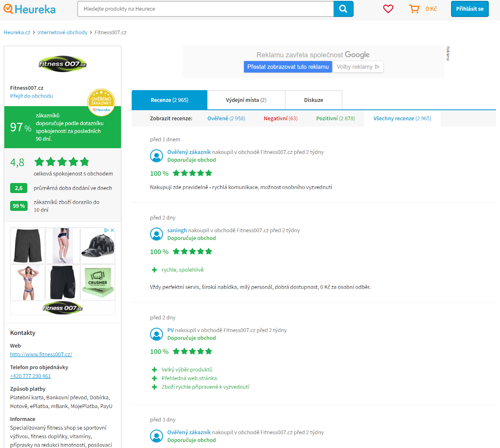Click the Fitness007.cz shop logo
Viewport: 500px width, 448px height.
[x=62, y=64]
